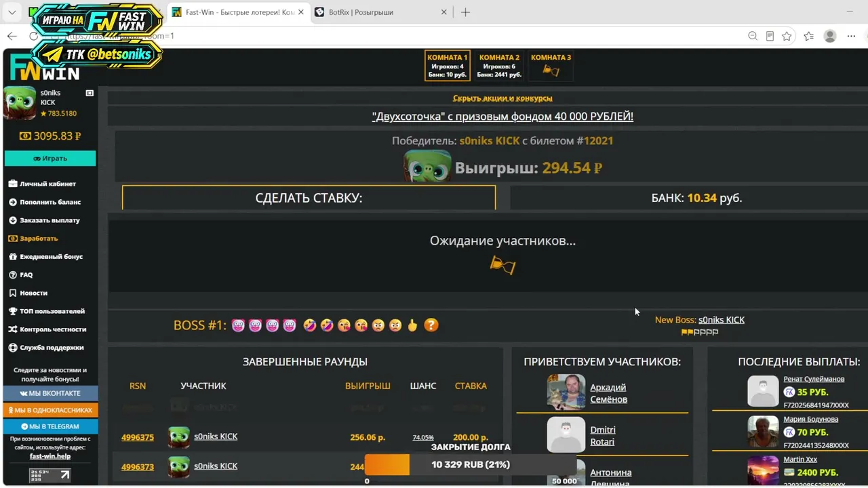
Task: Click Dmitri Rotari's avatar placeholder
Action: pos(566,434)
